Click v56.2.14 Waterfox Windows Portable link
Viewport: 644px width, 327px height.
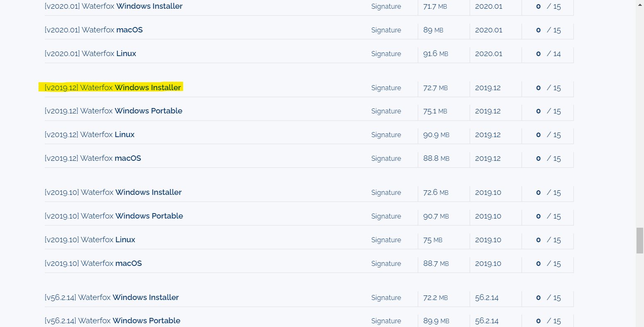pyautogui.click(x=112, y=321)
